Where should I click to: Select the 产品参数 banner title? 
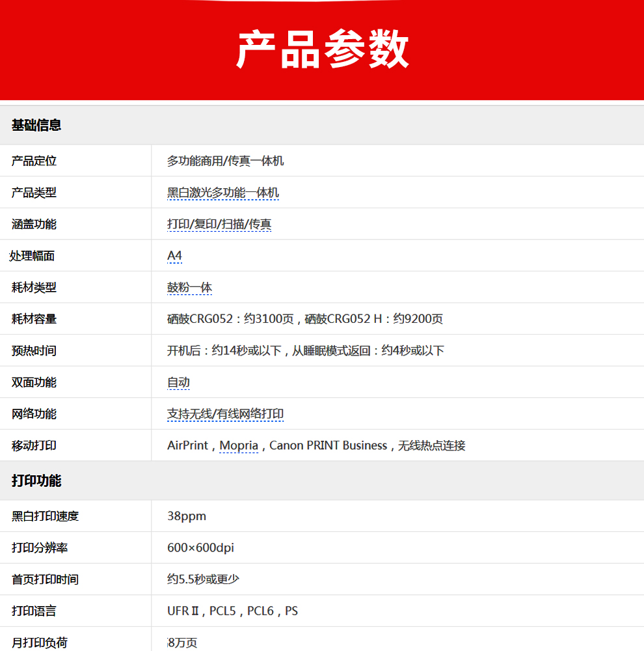(322, 49)
